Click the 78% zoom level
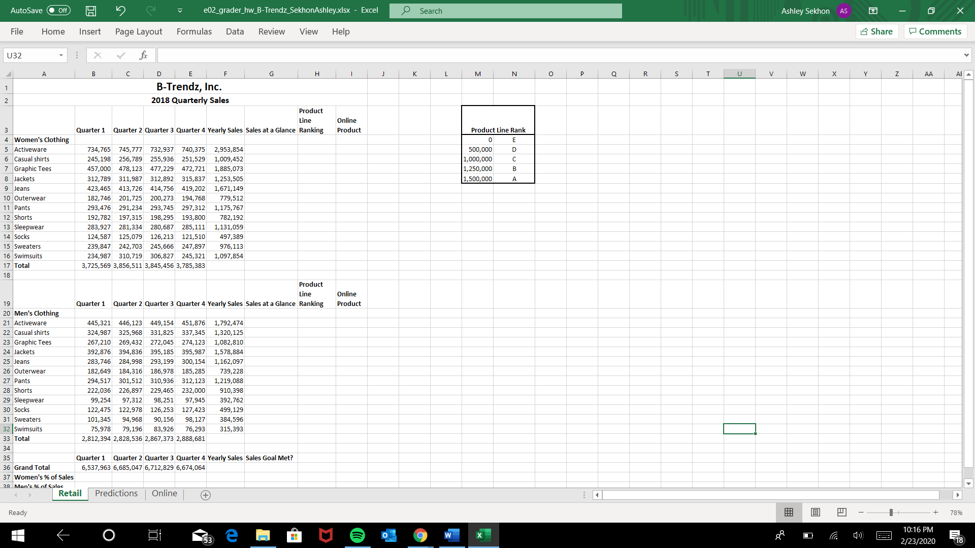975x548 pixels. (956, 513)
